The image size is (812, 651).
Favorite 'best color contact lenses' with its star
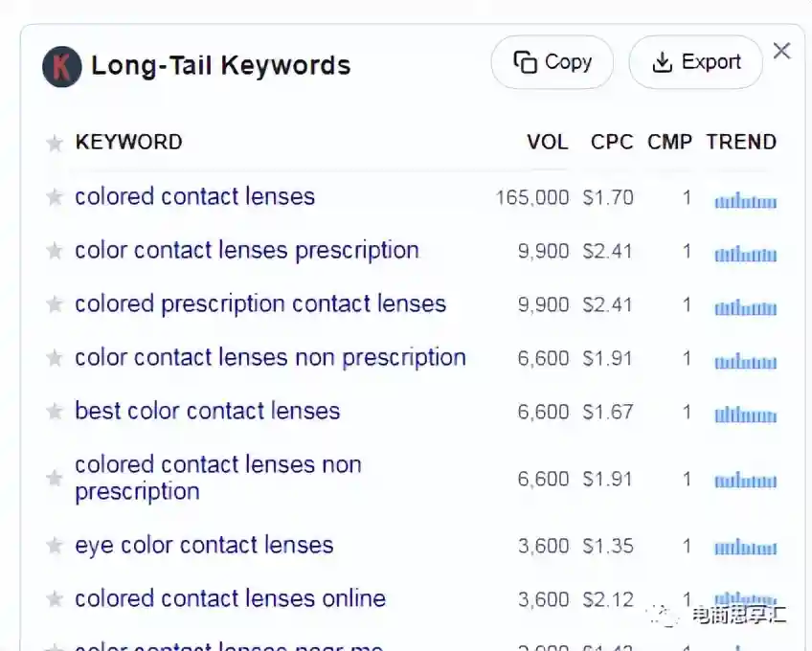(x=55, y=412)
